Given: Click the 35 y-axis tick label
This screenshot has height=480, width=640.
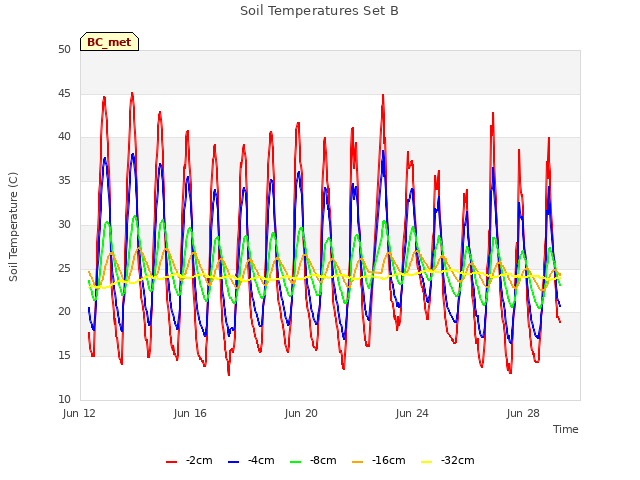Looking at the screenshot, I should tap(64, 180).
